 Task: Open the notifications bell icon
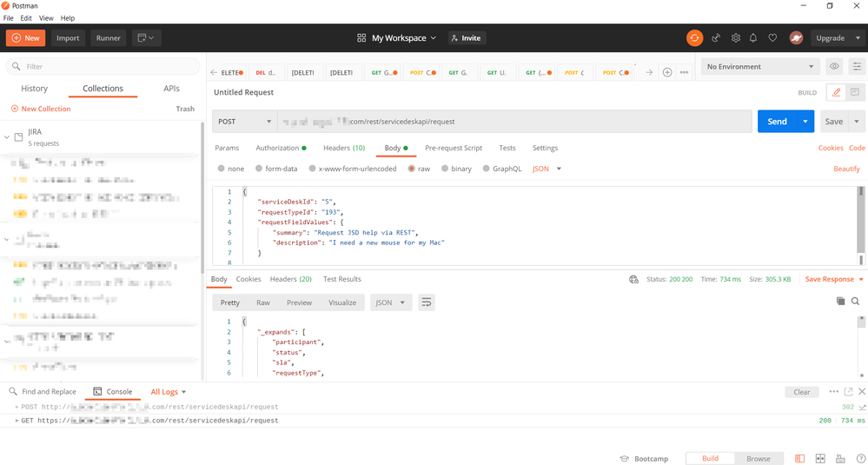pos(753,37)
